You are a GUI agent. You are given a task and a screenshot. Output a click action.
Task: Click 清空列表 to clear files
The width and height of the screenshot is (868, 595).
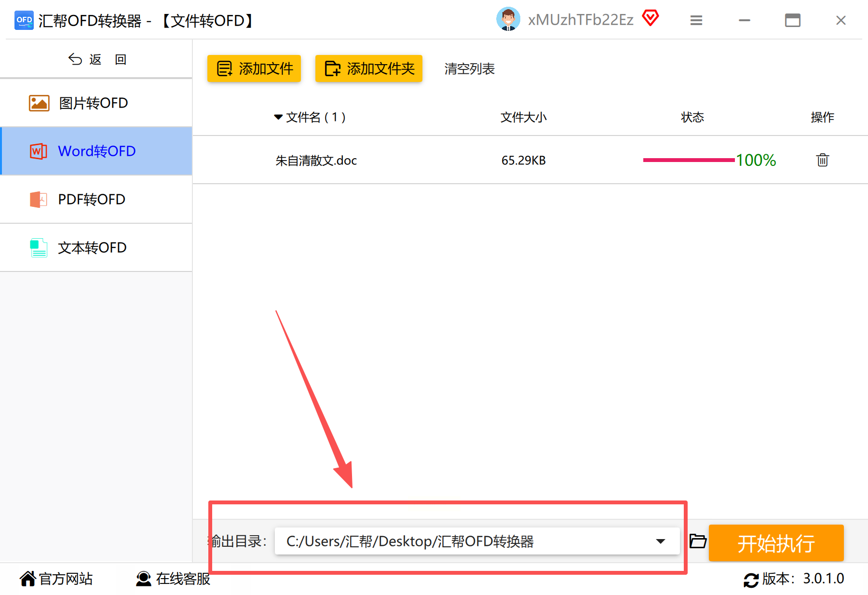[470, 69]
